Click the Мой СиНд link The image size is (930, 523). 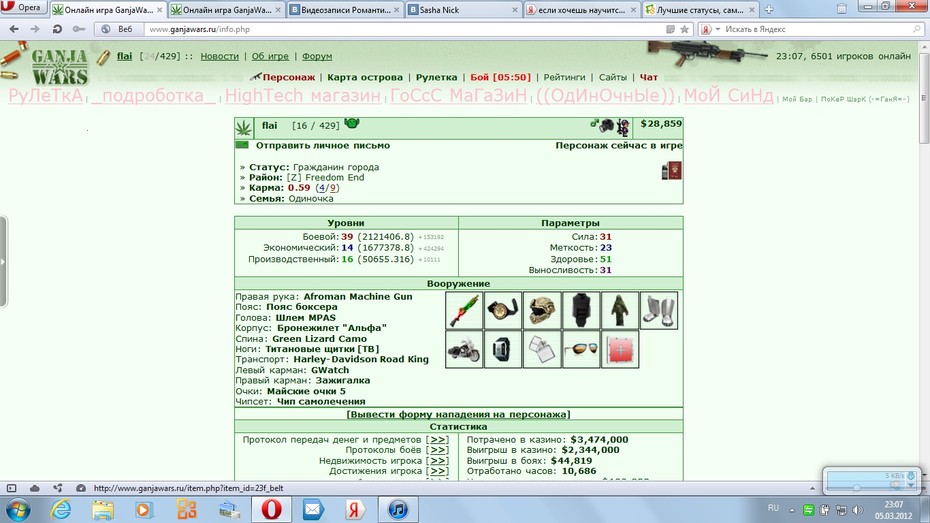728,95
